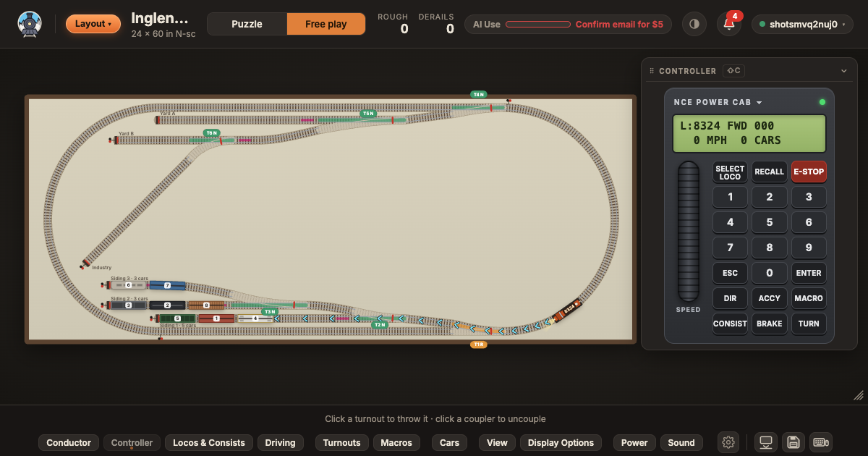Click number key 0 on the cab
The image size is (868, 456).
pos(769,273)
